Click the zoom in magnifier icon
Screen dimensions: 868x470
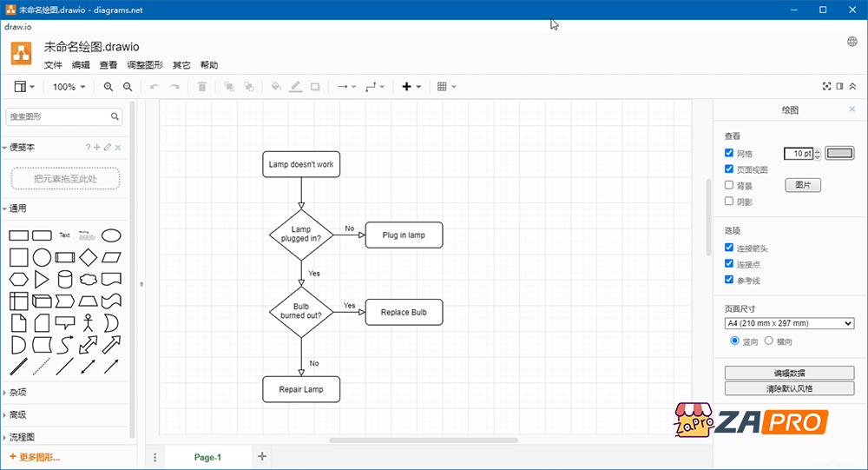pyautogui.click(x=108, y=87)
